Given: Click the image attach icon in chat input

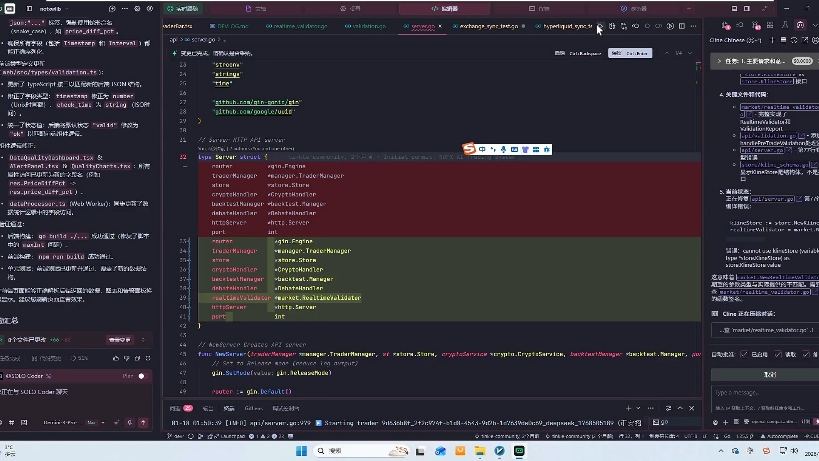Looking at the screenshot, I should coord(24,422).
